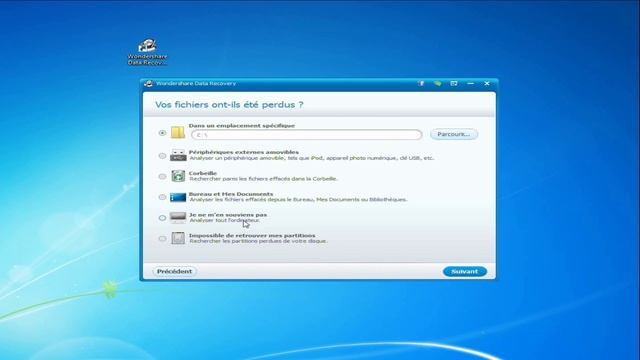640x360 pixels.
Task: Click the Bureau et Mes Documents desktop icon
Action: [178, 197]
